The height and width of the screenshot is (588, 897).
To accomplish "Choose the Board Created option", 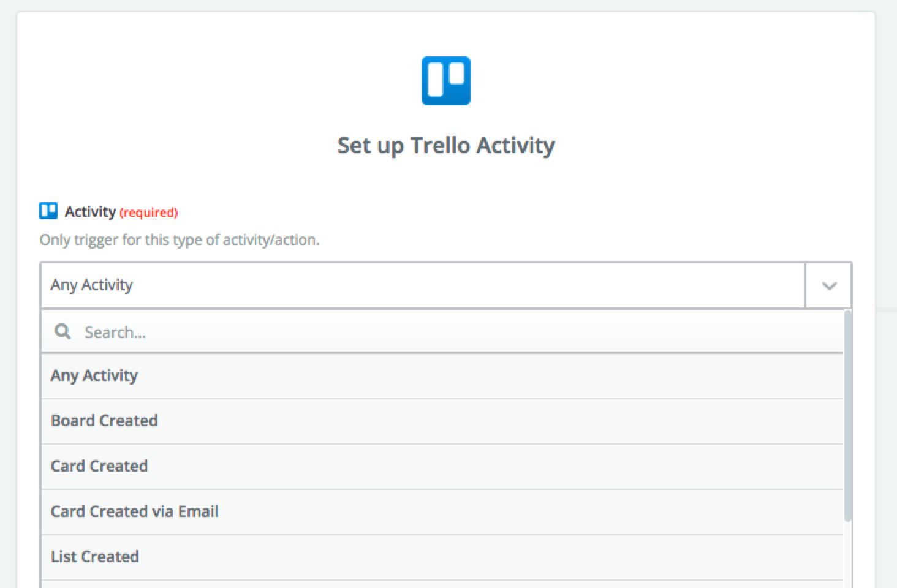I will point(104,421).
